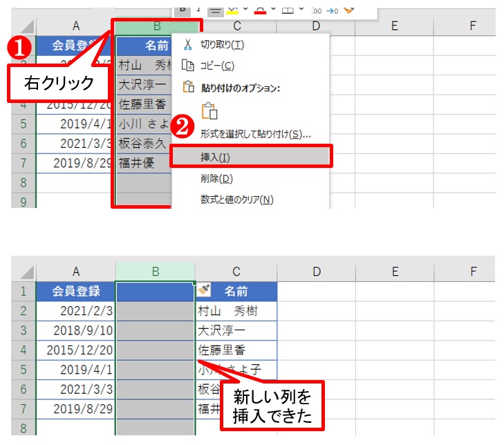Choose 数式と値のクリア(N) menu entry
Screen dimensions: 504x445
[x=251, y=200]
